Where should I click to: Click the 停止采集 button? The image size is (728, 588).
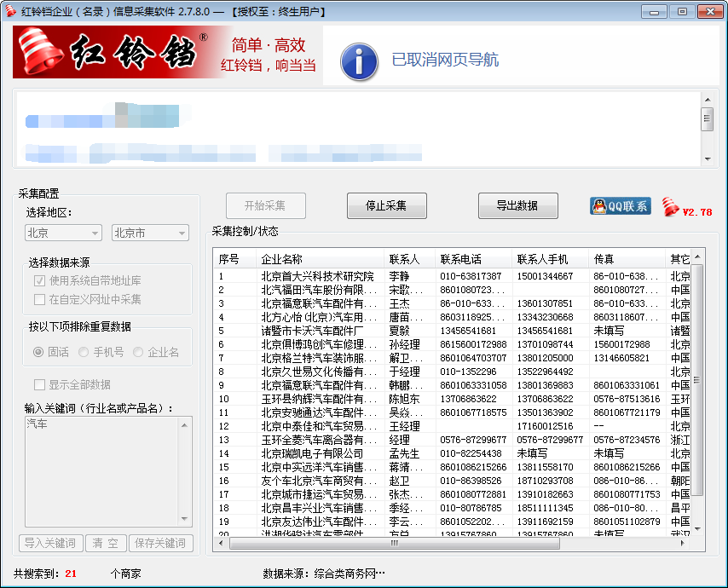pyautogui.click(x=386, y=205)
